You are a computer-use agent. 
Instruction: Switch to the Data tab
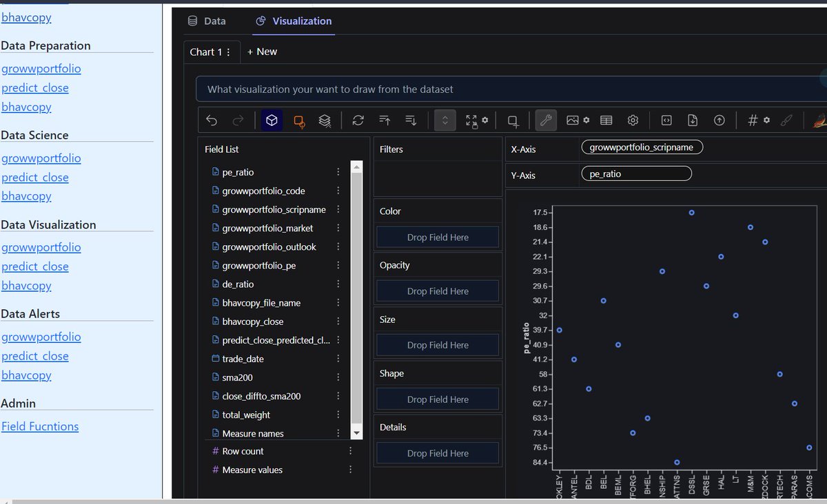(x=207, y=21)
